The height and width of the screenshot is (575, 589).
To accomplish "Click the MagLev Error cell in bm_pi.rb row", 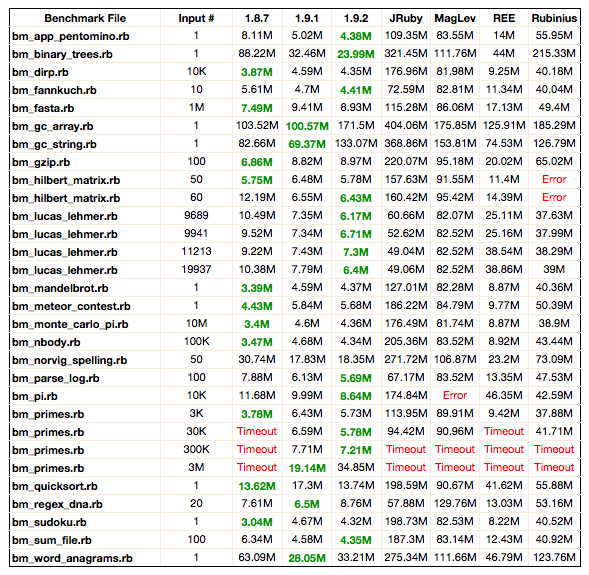I will pos(455,395).
